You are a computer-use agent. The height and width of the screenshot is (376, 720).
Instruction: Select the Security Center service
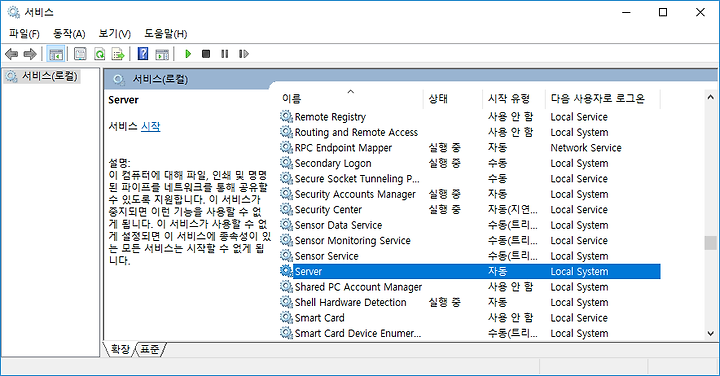tap(469, 209)
